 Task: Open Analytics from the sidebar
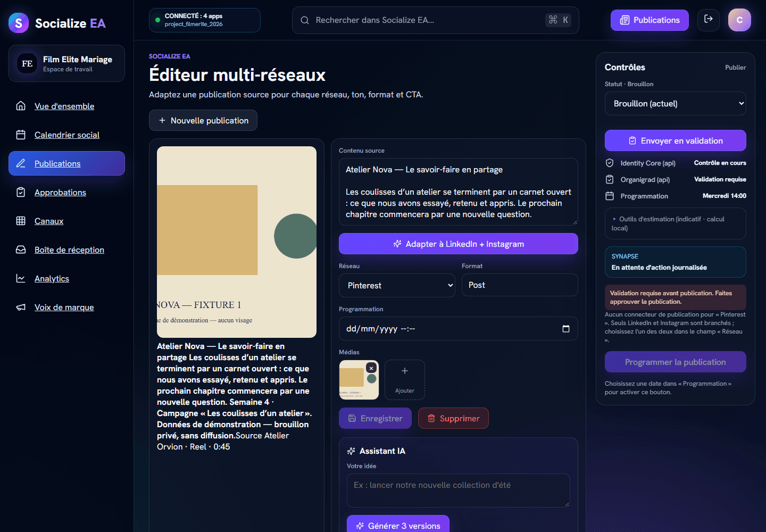(x=66, y=278)
